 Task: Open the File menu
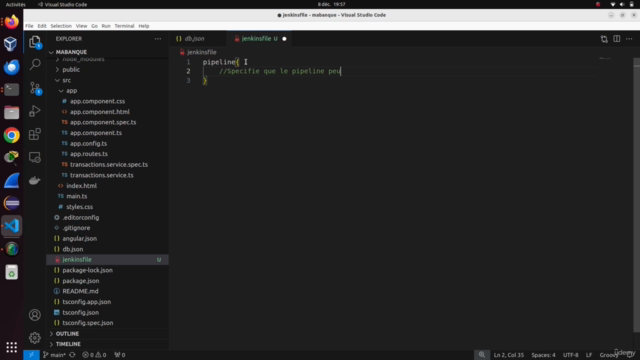[x=29, y=26]
